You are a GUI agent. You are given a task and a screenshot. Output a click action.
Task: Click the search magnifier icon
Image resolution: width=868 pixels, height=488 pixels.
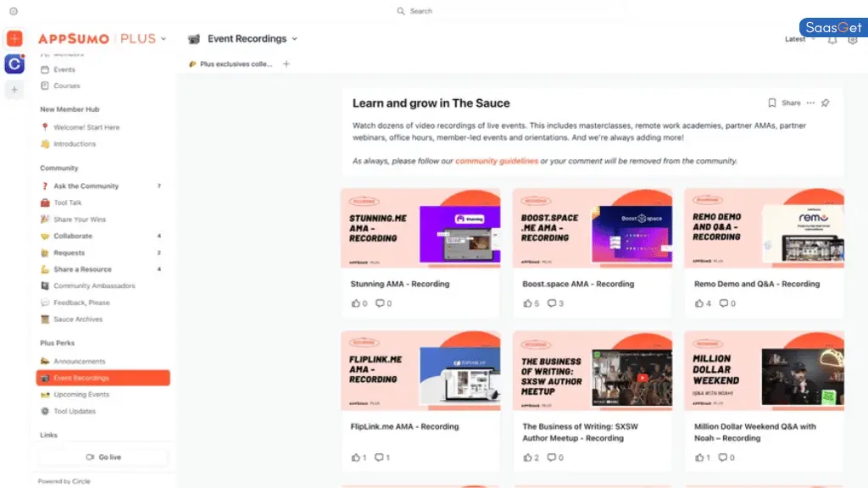[x=401, y=11]
